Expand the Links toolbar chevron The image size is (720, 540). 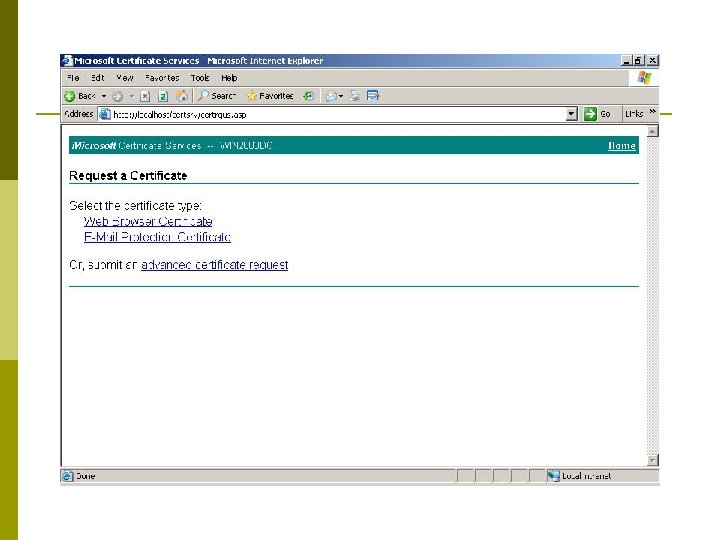coord(652,112)
